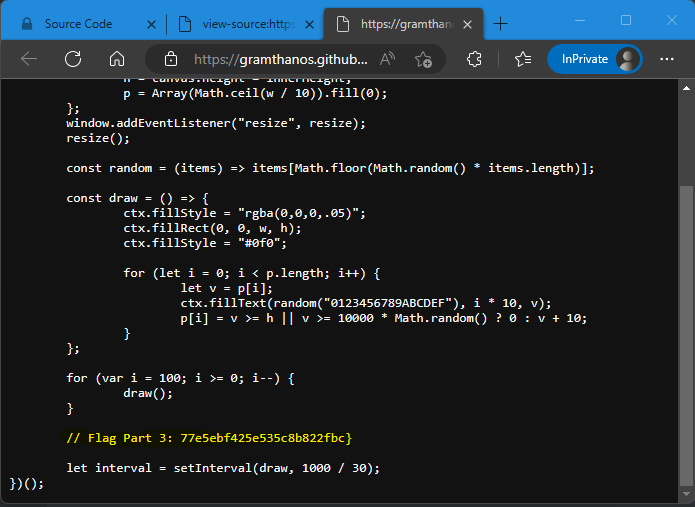Switch to the Source Code tab
This screenshot has height=507, width=695.
pyautogui.click(x=78, y=23)
